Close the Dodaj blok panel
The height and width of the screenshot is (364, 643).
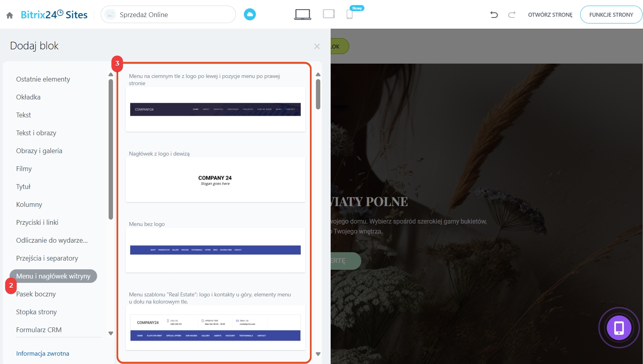[317, 47]
